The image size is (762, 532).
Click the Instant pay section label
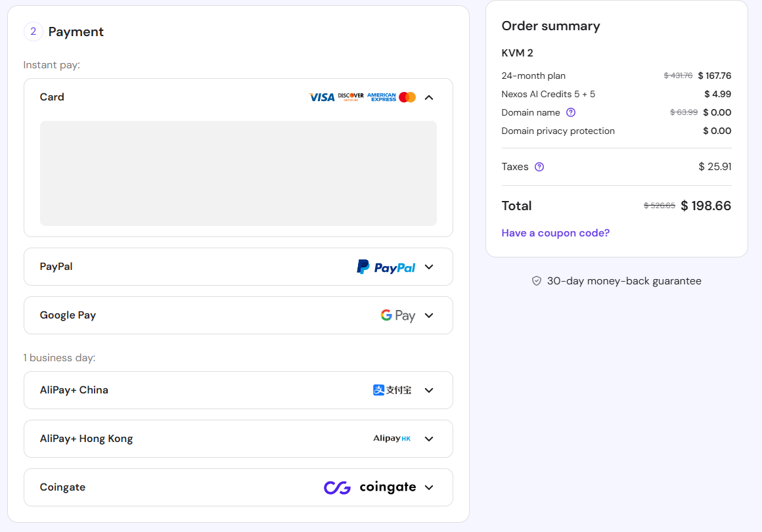(x=51, y=65)
